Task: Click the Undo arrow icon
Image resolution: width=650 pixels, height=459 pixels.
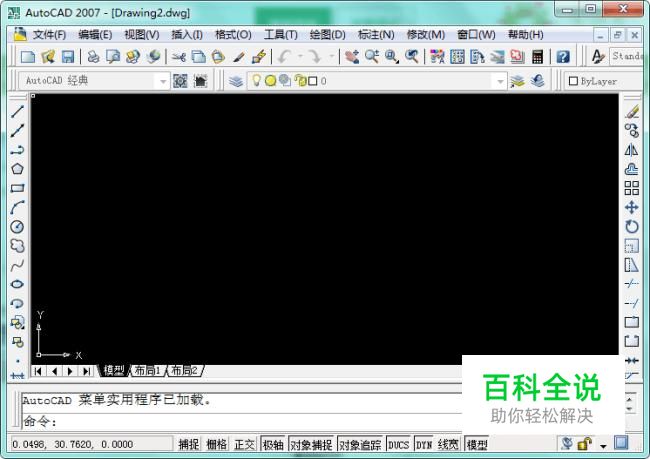Action: point(284,56)
